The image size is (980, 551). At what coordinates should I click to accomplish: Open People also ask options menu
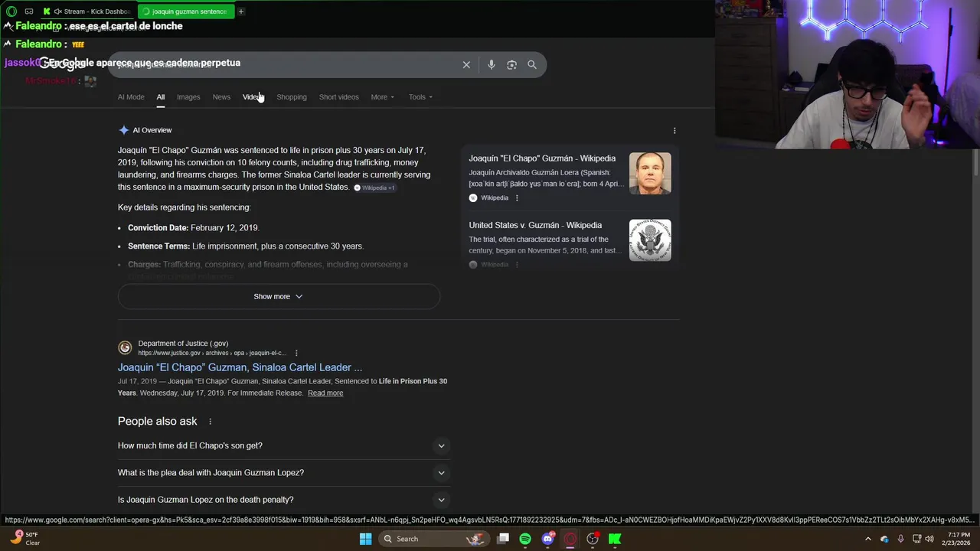click(x=210, y=422)
